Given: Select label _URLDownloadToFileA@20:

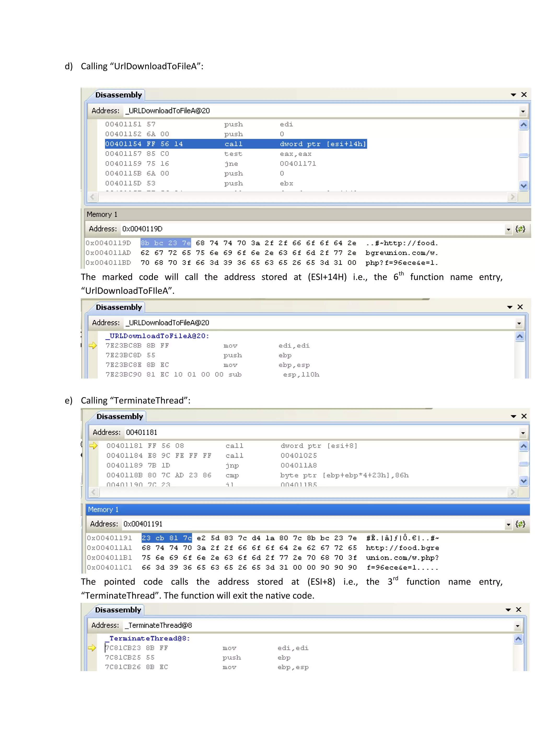Looking at the screenshot, I should (157, 336).
